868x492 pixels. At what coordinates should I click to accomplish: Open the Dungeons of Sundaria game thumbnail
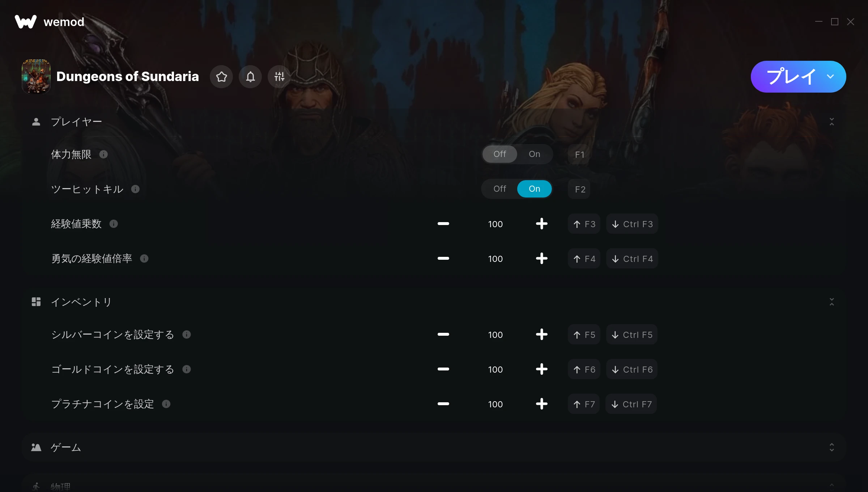click(x=36, y=77)
